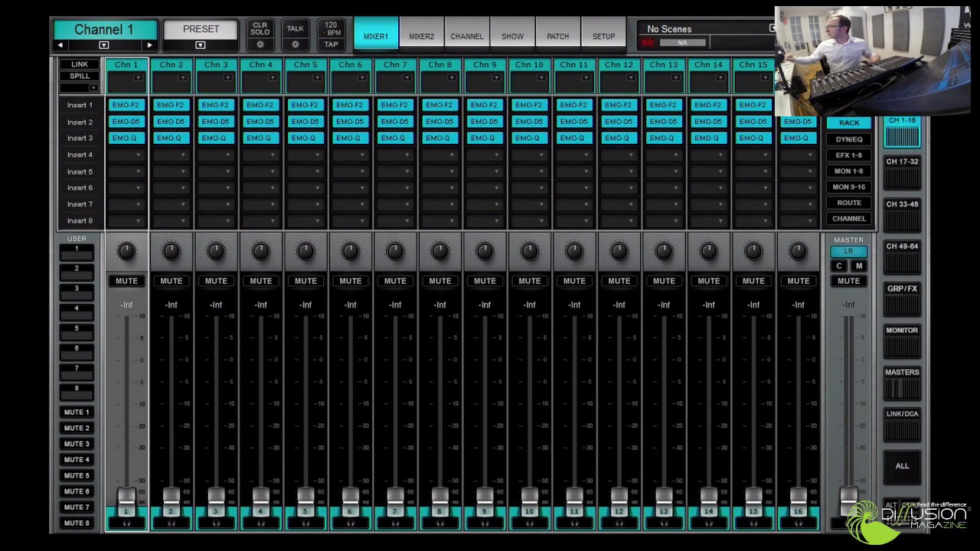Turn the pan knob on channel 16
980x551 pixels.
coord(799,251)
